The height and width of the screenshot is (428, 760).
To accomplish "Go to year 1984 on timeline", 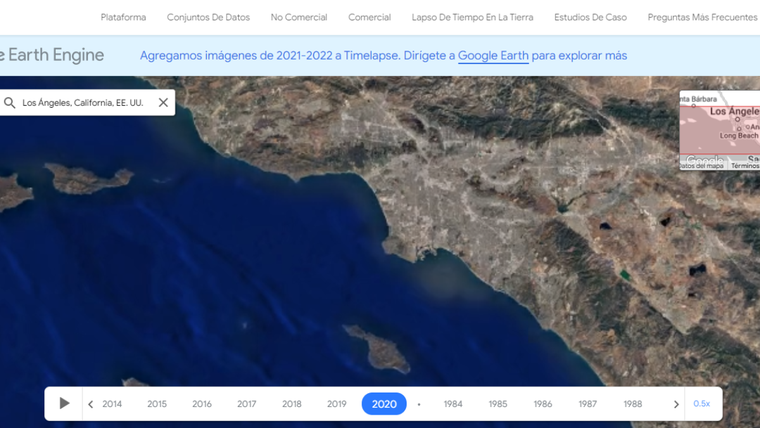I will pyautogui.click(x=453, y=404).
